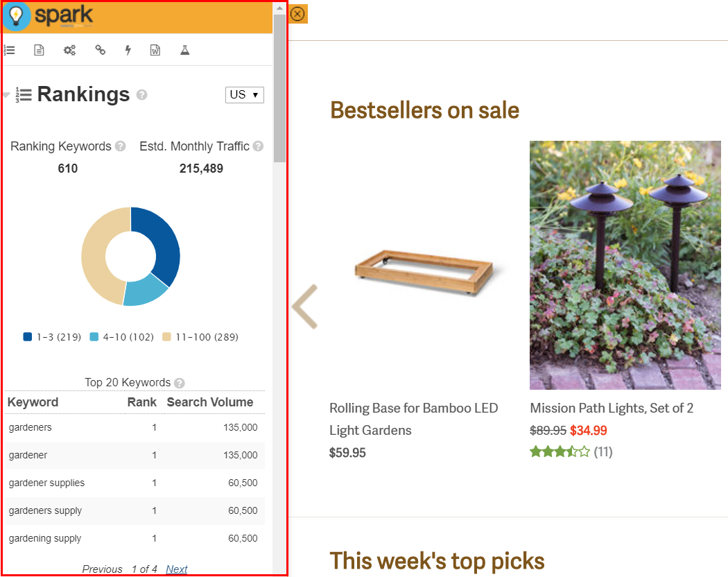Collapse the Rankings section triangle
The height and width of the screenshot is (577, 728).
click(x=6, y=96)
